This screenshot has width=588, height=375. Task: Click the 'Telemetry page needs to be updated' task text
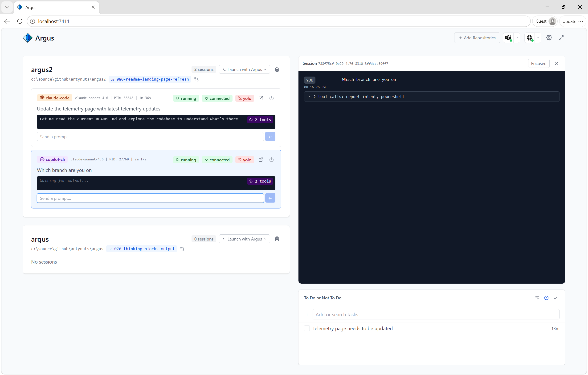(x=353, y=328)
